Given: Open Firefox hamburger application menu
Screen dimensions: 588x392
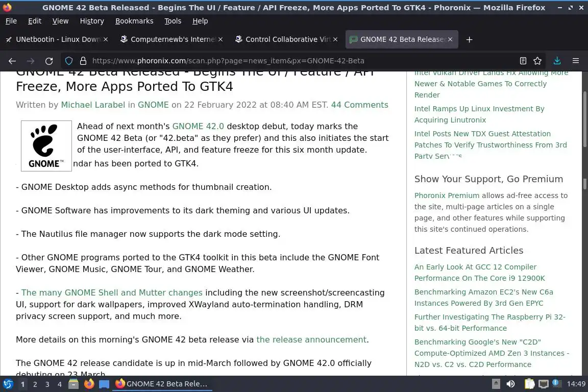Looking at the screenshot, I should [576, 61].
